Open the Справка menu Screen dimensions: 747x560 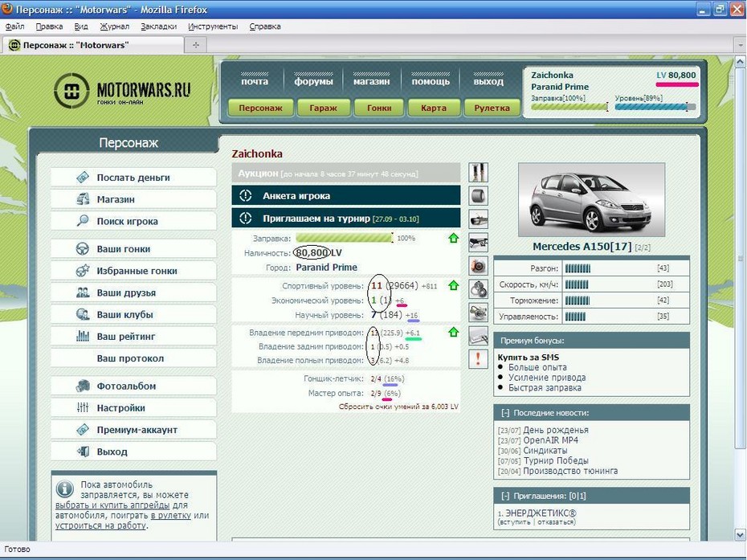coord(265,27)
